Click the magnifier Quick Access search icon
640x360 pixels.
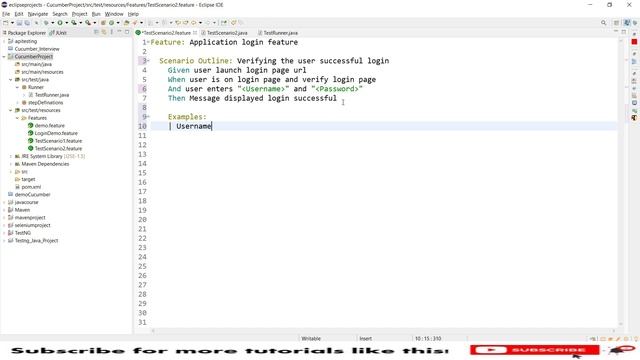(x=603, y=23)
